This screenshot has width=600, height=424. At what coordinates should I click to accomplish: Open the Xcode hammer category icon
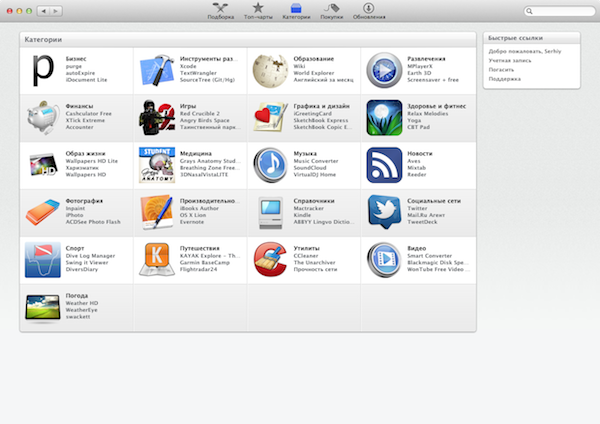pos(157,70)
